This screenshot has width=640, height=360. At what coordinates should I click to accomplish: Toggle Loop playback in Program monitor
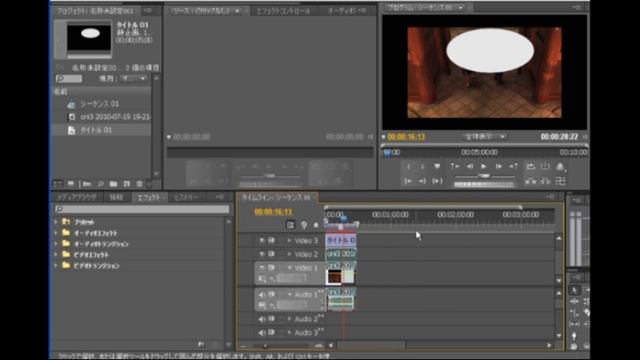(531, 167)
